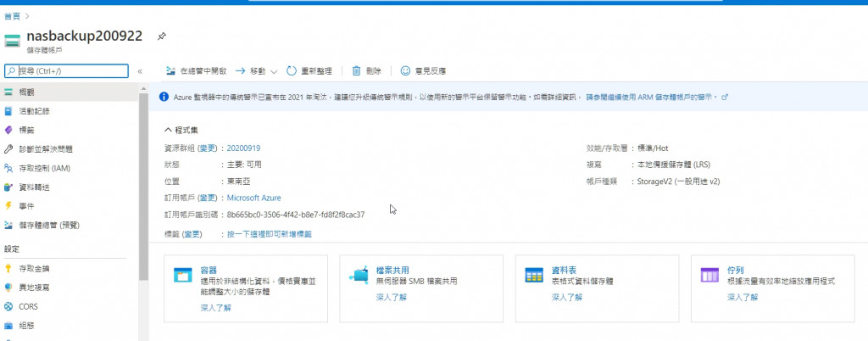Collapse the 程式集 essentials section
This screenshot has width=868, height=341.
click(181, 130)
